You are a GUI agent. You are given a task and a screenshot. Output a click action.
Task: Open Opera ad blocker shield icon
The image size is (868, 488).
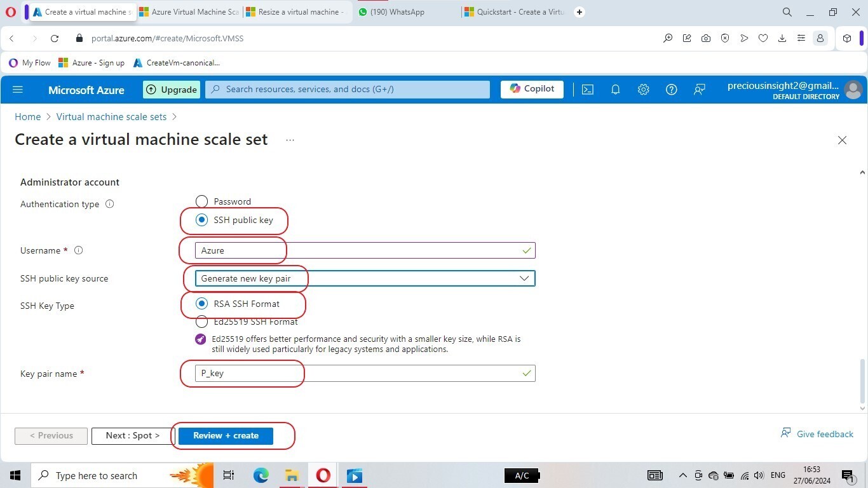point(725,38)
